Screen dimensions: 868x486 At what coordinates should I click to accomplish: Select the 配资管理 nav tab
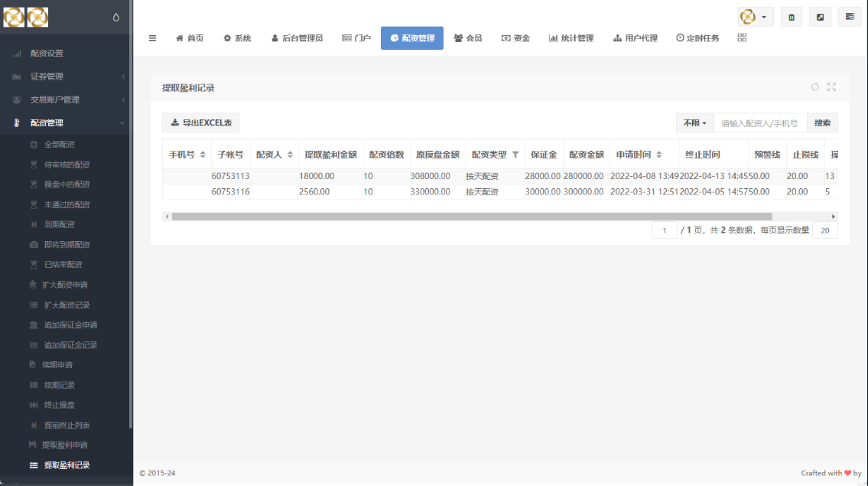(x=412, y=38)
